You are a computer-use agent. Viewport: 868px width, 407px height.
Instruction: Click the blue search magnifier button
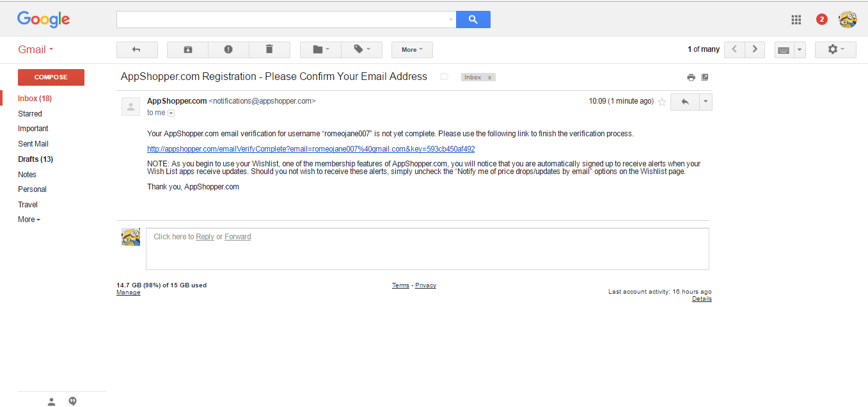[473, 20]
